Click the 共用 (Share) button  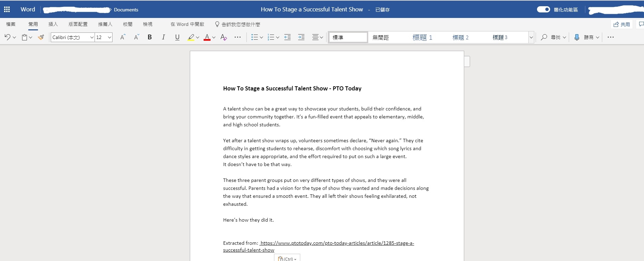tap(622, 24)
